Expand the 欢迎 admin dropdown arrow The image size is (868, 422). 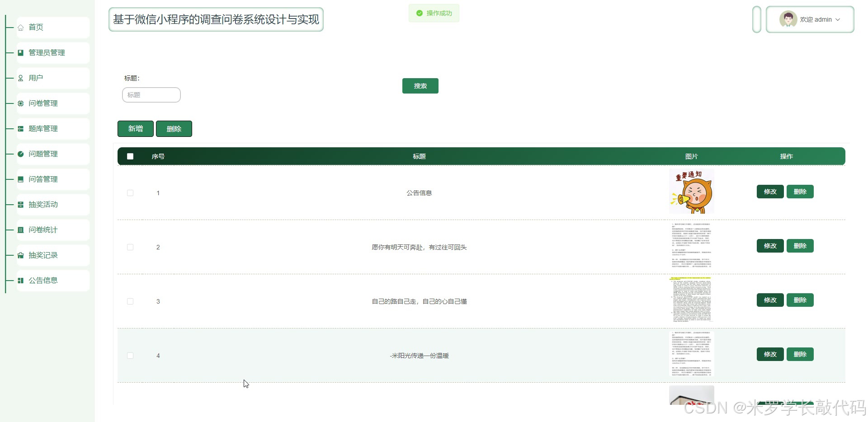tap(838, 19)
